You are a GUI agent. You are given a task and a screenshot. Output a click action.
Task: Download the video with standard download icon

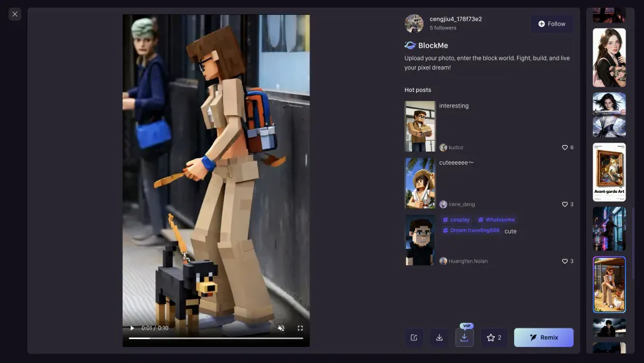[x=439, y=337]
